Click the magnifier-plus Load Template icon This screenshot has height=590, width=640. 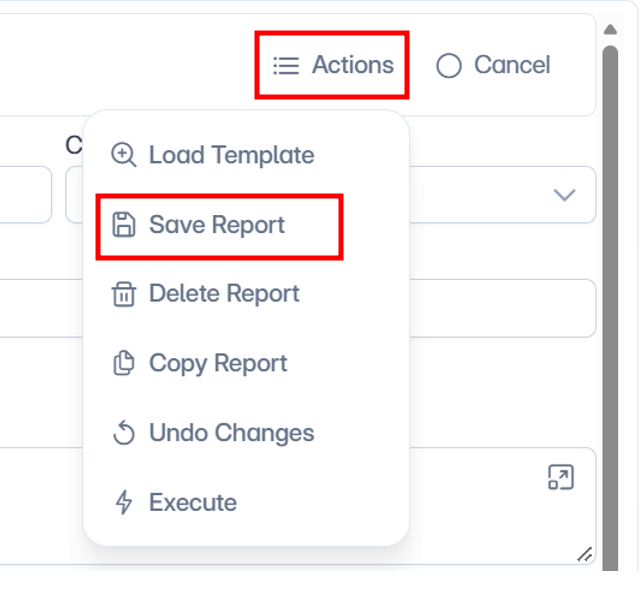[124, 155]
